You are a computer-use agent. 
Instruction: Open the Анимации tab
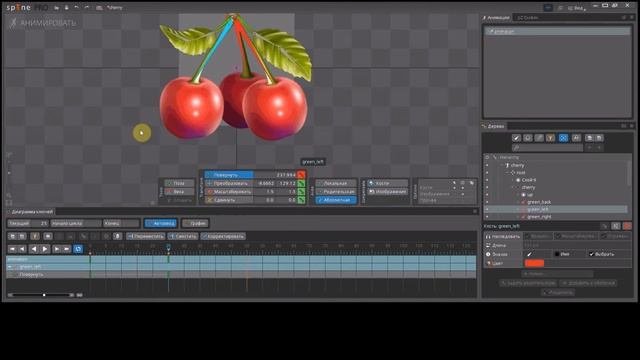[x=496, y=18]
